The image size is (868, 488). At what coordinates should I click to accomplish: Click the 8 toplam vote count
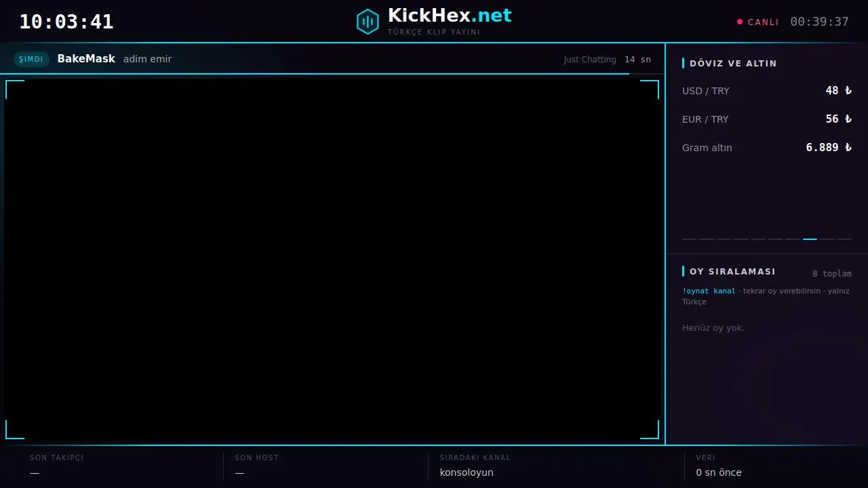click(x=832, y=274)
